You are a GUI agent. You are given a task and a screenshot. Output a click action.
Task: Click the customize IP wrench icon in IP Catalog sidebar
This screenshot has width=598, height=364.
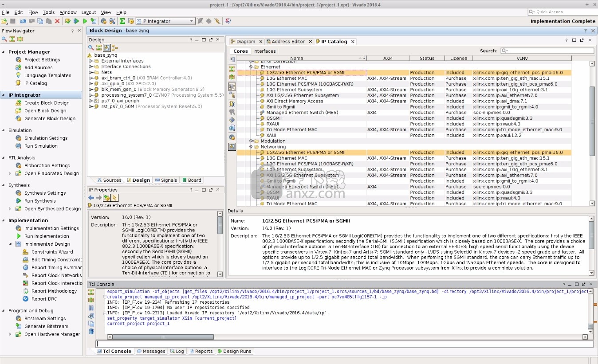point(232,103)
